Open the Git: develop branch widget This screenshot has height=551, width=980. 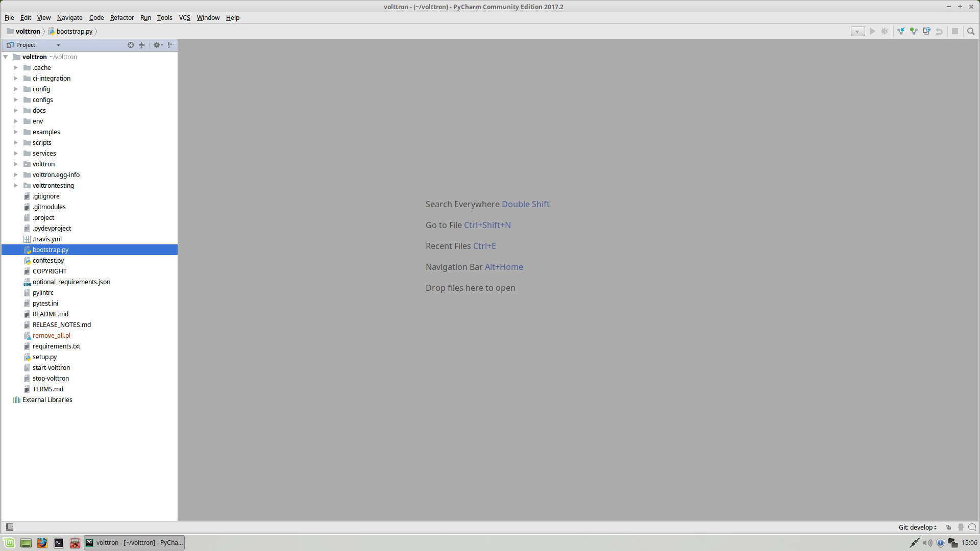[x=918, y=528]
